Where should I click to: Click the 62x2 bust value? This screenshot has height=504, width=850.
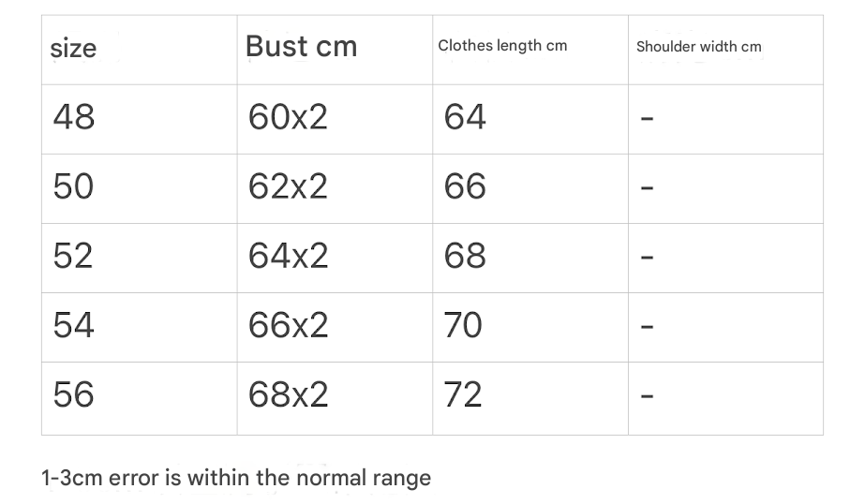point(288,186)
